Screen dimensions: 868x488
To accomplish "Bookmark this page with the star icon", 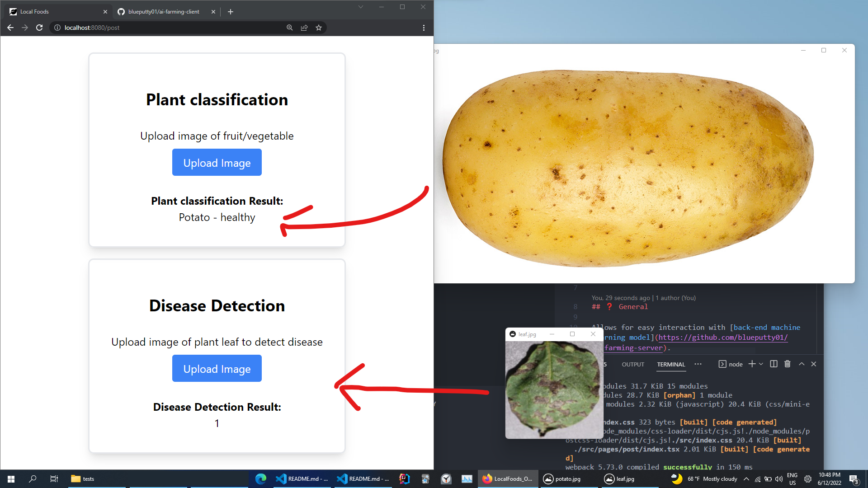I will 319,28.
